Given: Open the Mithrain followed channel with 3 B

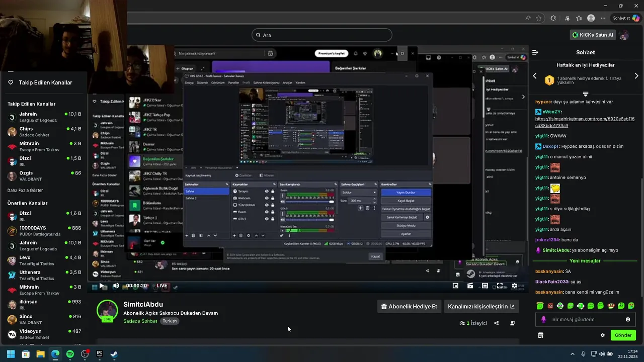Looking at the screenshot, I should (x=44, y=146).
